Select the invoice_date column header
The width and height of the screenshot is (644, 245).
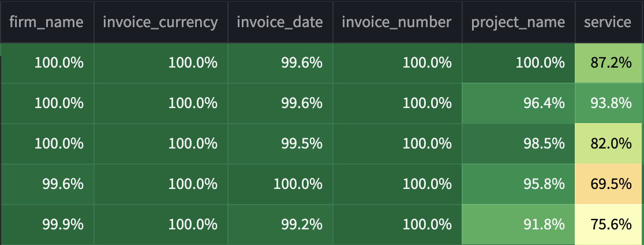(280, 23)
